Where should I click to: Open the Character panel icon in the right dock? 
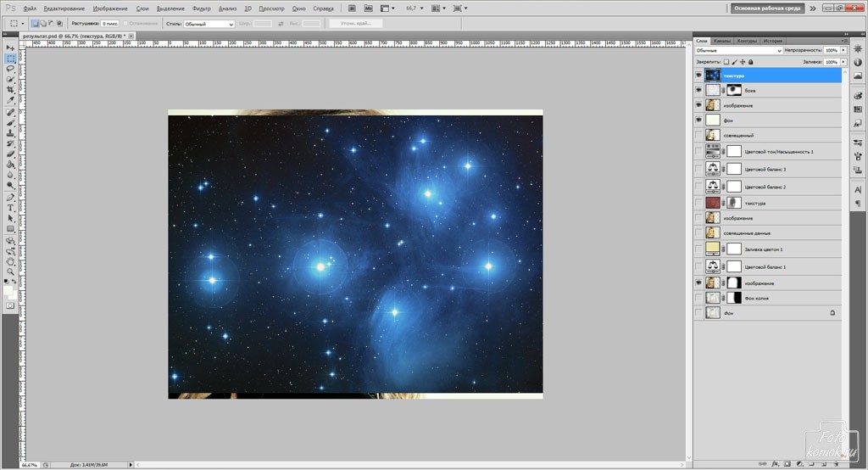point(857,190)
